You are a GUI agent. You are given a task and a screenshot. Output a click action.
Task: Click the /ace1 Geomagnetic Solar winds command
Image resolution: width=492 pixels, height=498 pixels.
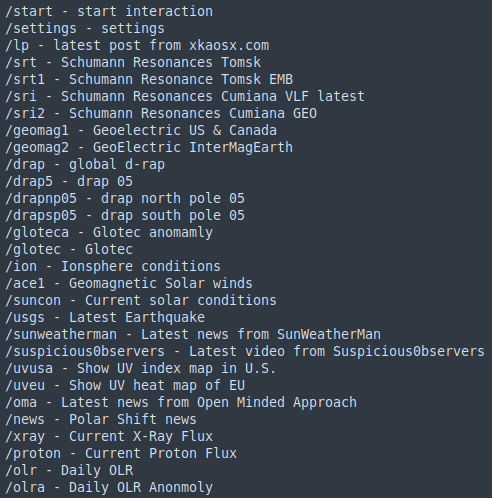[129, 284]
